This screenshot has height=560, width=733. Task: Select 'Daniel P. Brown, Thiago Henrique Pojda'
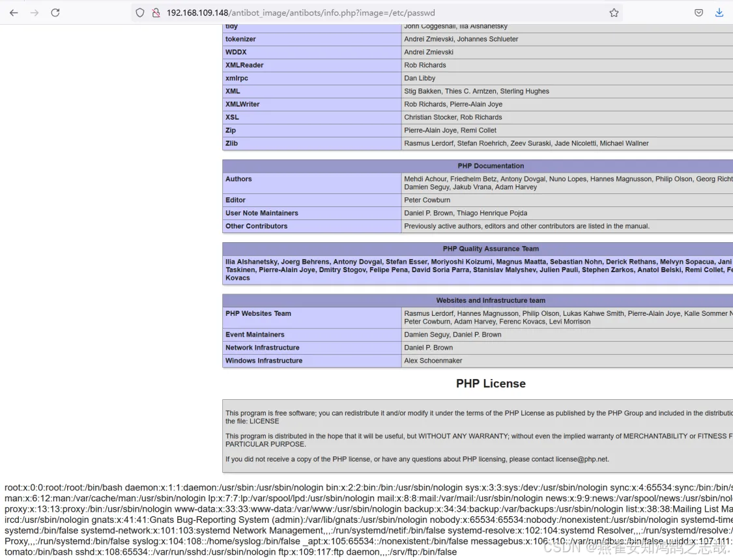pyautogui.click(x=466, y=214)
